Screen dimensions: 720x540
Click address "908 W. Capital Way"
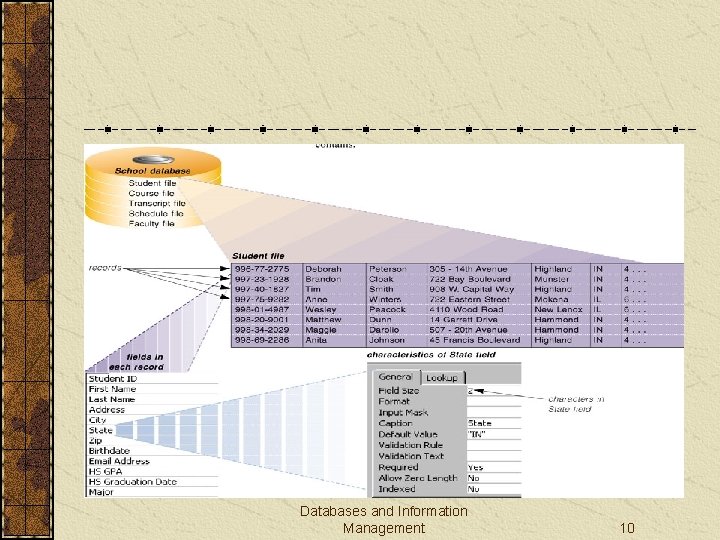(x=472, y=289)
